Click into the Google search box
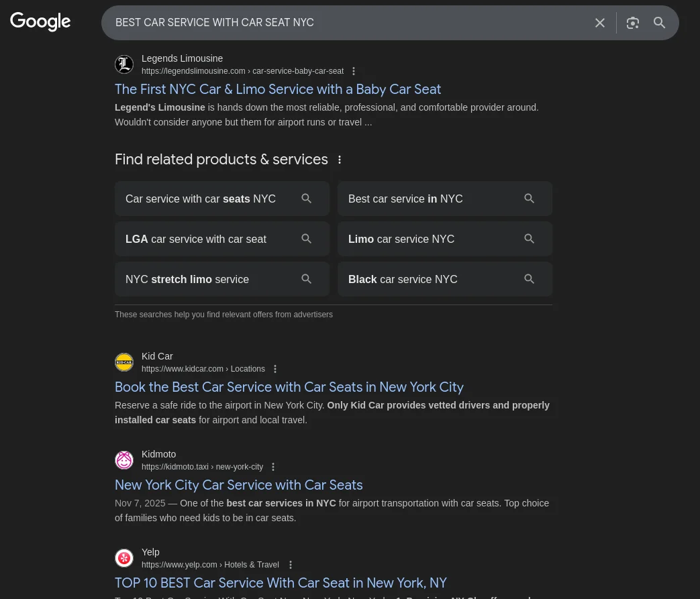Screen dimensions: 700x599 (x=349, y=23)
